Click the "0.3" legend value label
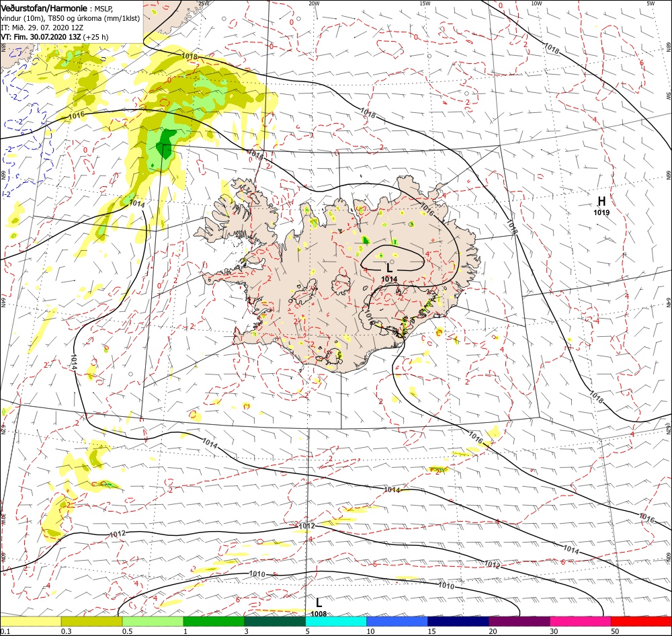This screenshot has height=636, width=672. pos(67,631)
